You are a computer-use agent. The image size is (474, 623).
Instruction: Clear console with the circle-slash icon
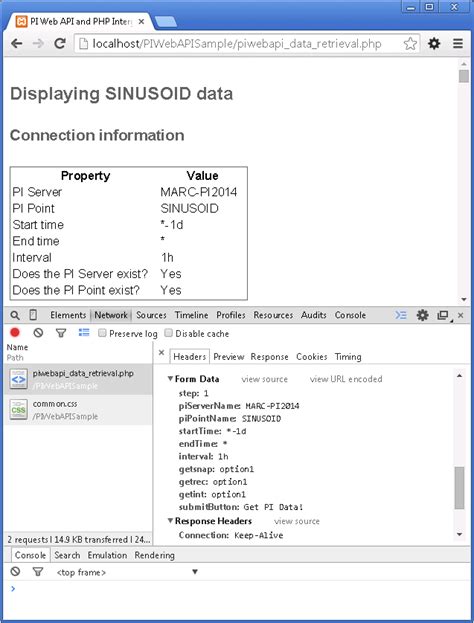pos(15,572)
